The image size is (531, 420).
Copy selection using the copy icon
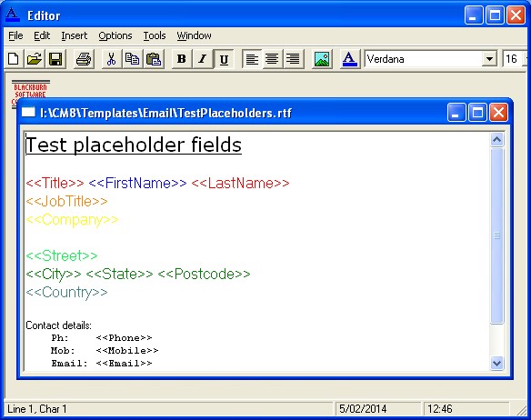pyautogui.click(x=132, y=59)
